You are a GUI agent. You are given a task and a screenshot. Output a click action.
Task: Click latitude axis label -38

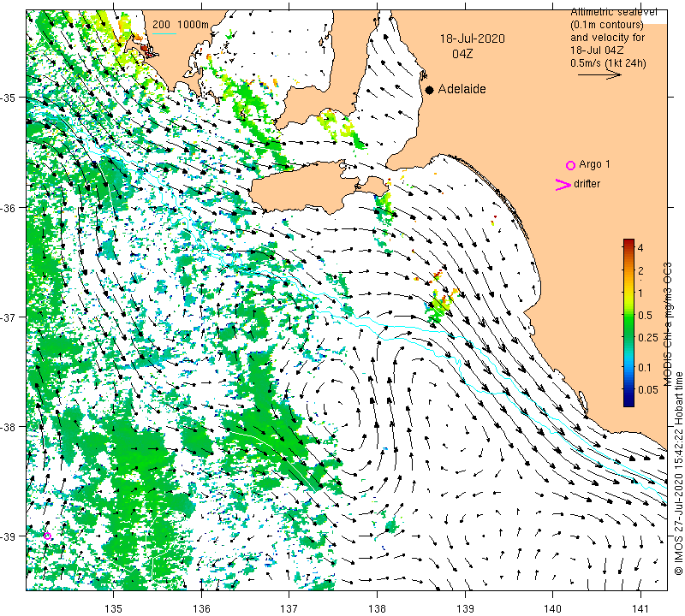click(9, 427)
